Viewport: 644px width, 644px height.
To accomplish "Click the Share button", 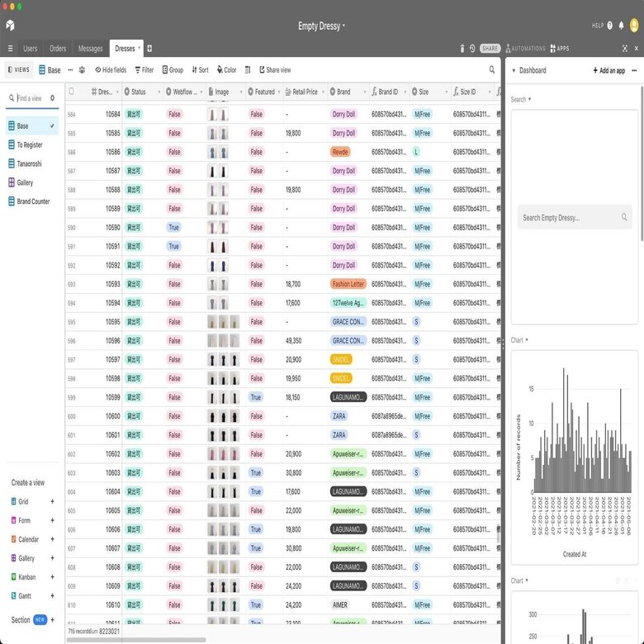I will coord(490,49).
